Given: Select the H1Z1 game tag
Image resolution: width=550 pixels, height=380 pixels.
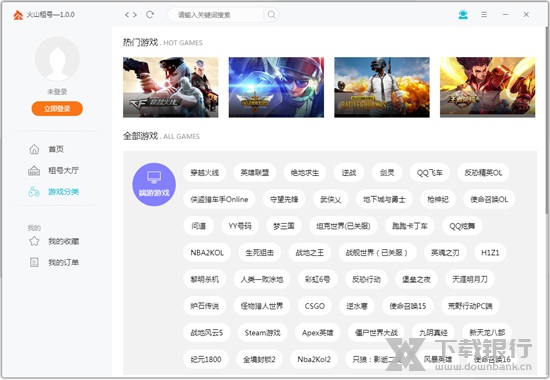Looking at the screenshot, I should pyautogui.click(x=490, y=253).
